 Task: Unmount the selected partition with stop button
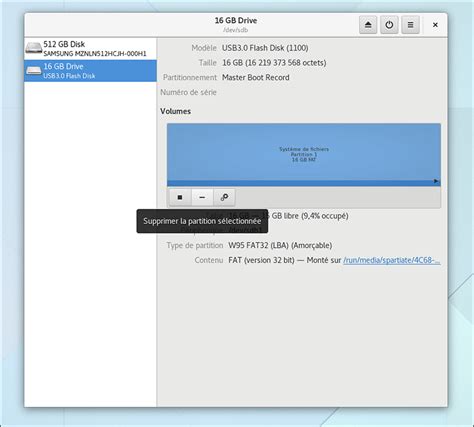pyautogui.click(x=180, y=197)
